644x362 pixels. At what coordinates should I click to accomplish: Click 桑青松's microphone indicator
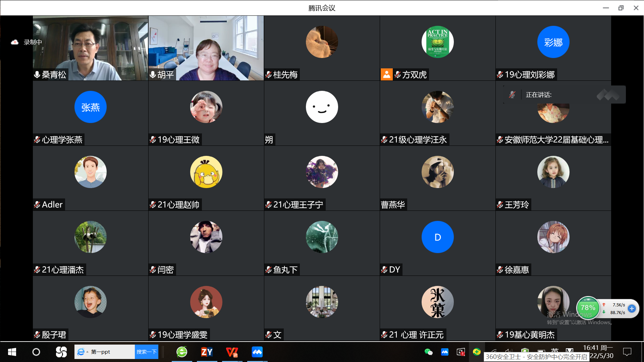click(x=37, y=74)
